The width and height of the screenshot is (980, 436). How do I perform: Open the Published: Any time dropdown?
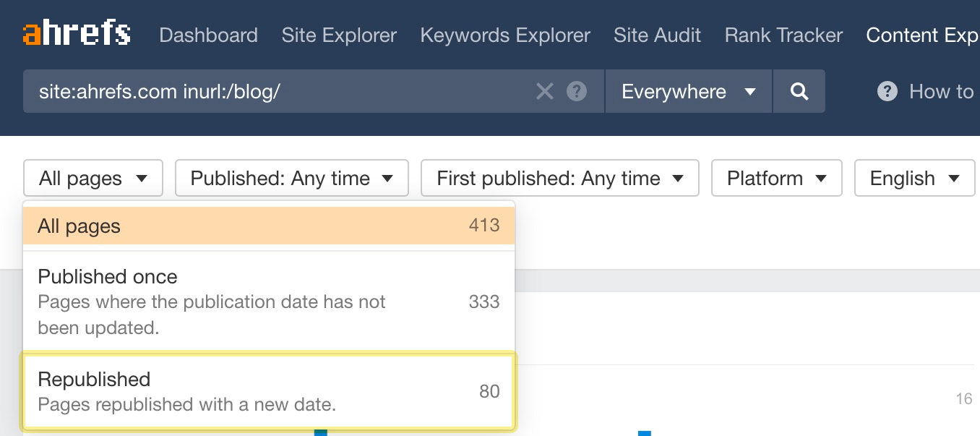[291, 179]
